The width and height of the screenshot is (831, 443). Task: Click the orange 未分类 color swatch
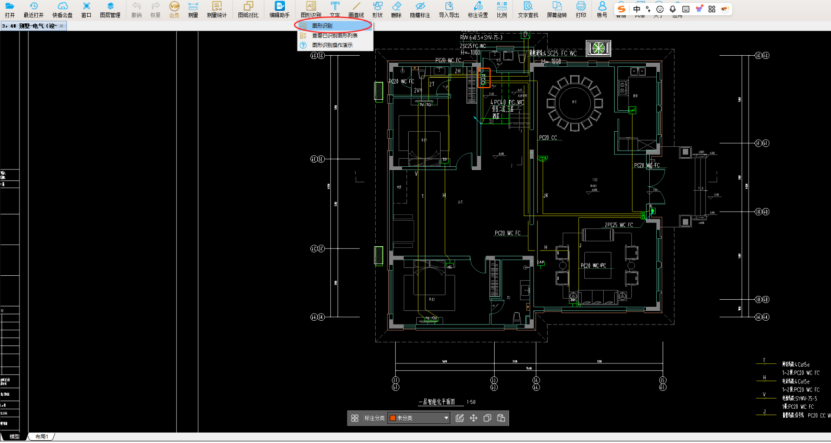point(393,418)
